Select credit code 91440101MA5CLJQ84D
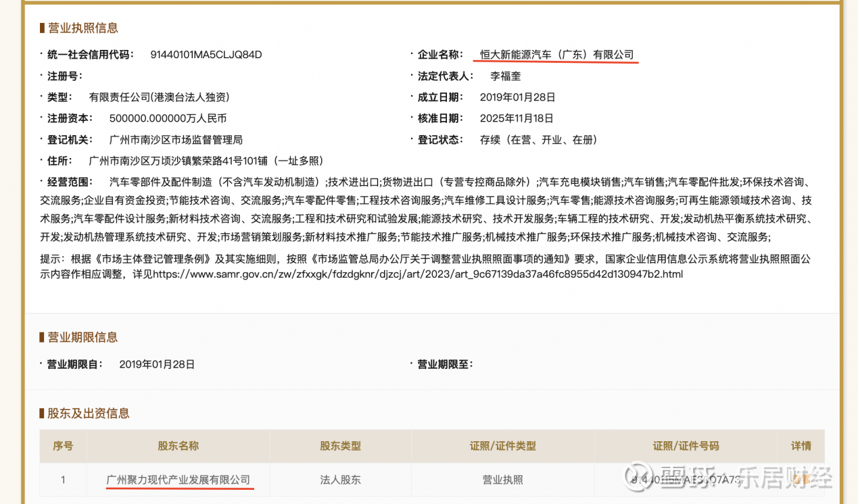This screenshot has width=858, height=504. (206, 55)
